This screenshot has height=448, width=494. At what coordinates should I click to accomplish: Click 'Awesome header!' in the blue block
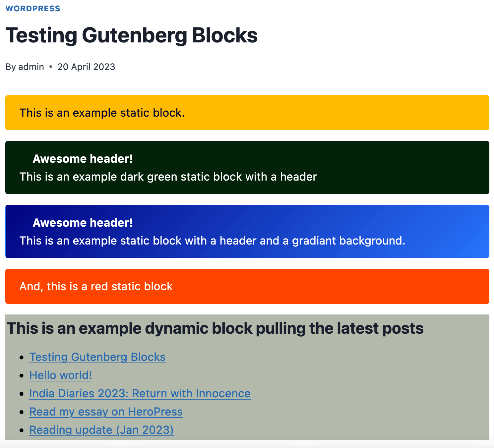pyautogui.click(x=83, y=223)
